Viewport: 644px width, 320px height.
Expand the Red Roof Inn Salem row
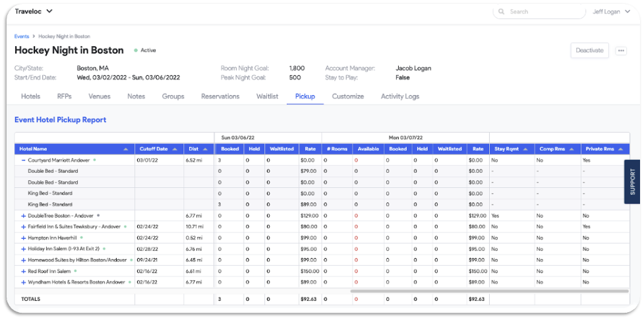24,271
